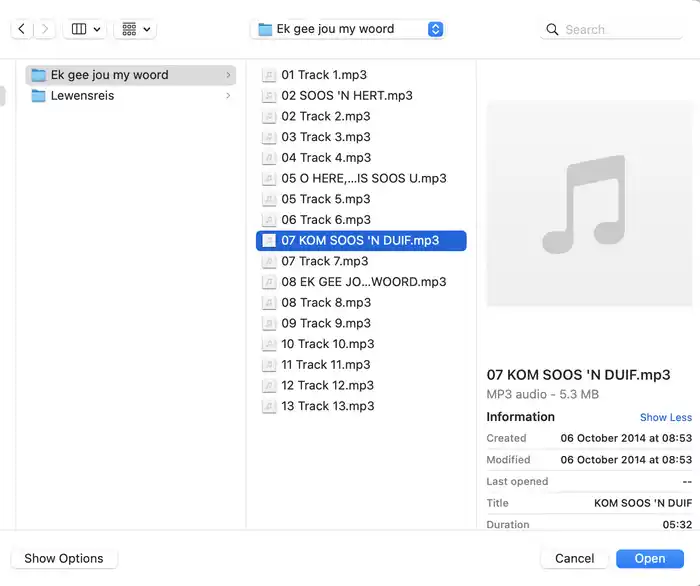Image resolution: width=700 pixels, height=586 pixels.
Task: Open the icon grouping options dropdown
Action: 134,29
